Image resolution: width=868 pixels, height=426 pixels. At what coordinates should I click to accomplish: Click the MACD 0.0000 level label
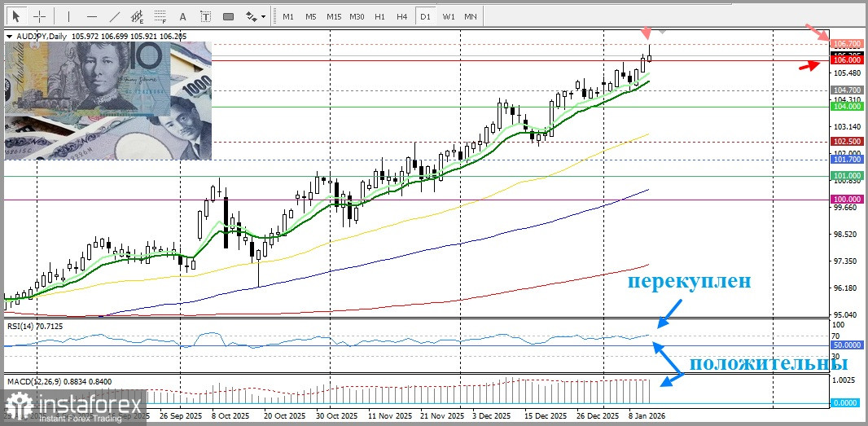(847, 403)
